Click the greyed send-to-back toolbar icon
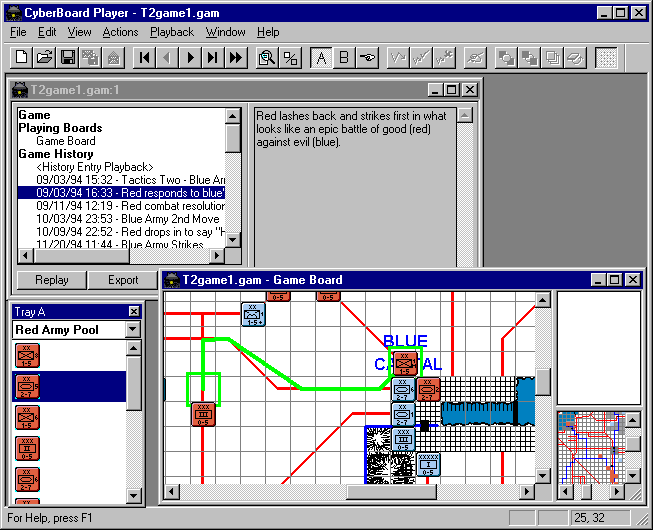 [x=529, y=57]
